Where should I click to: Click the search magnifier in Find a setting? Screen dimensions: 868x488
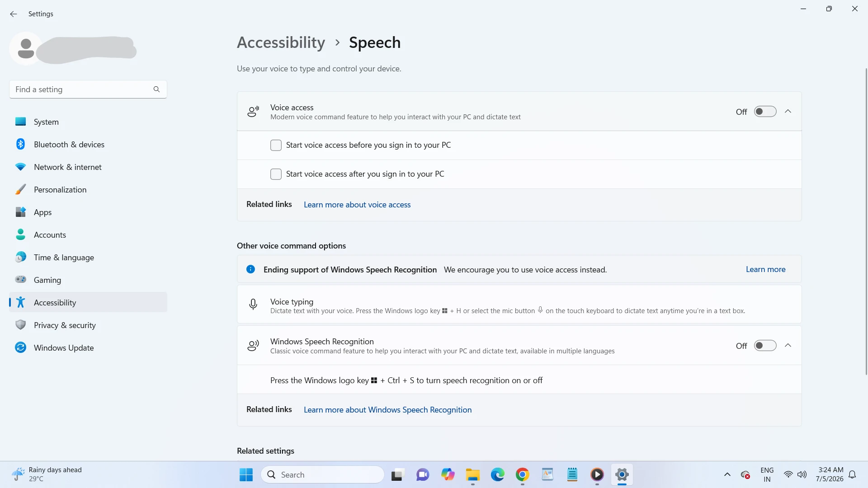156,89
